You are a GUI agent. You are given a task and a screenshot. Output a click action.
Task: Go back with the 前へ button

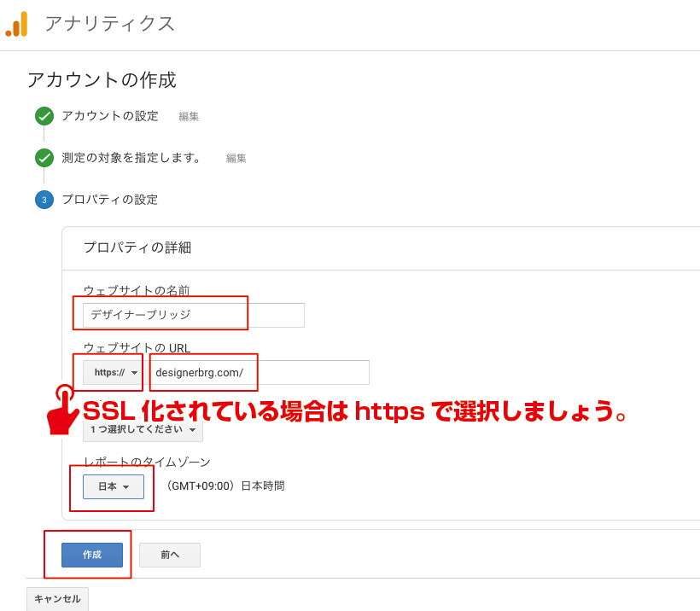[x=170, y=555]
